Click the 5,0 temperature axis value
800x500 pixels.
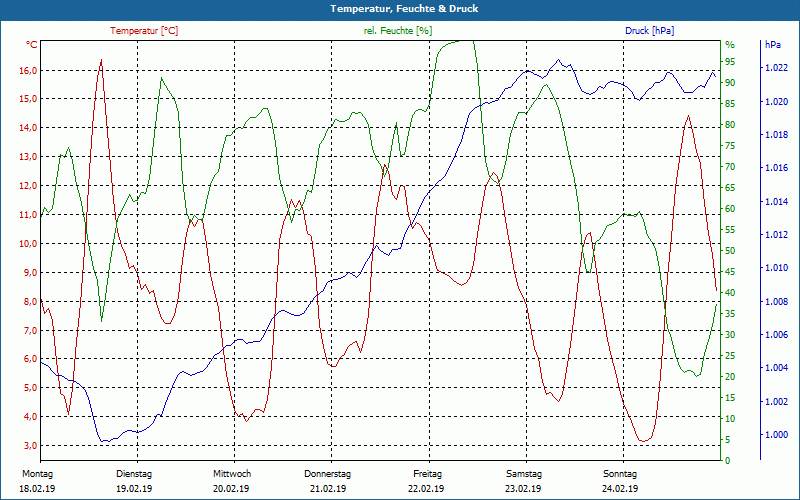click(30, 388)
